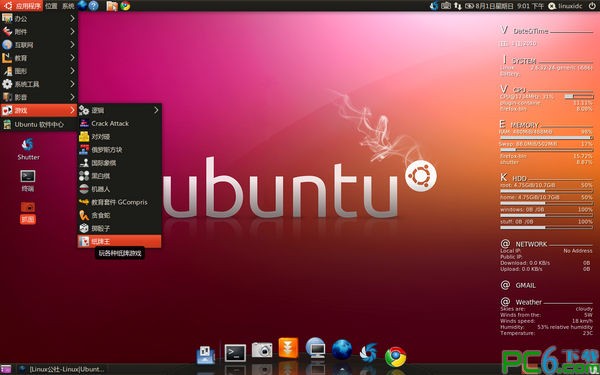Open the Shutter desktop shortcut
600x375 pixels.
click(28, 149)
